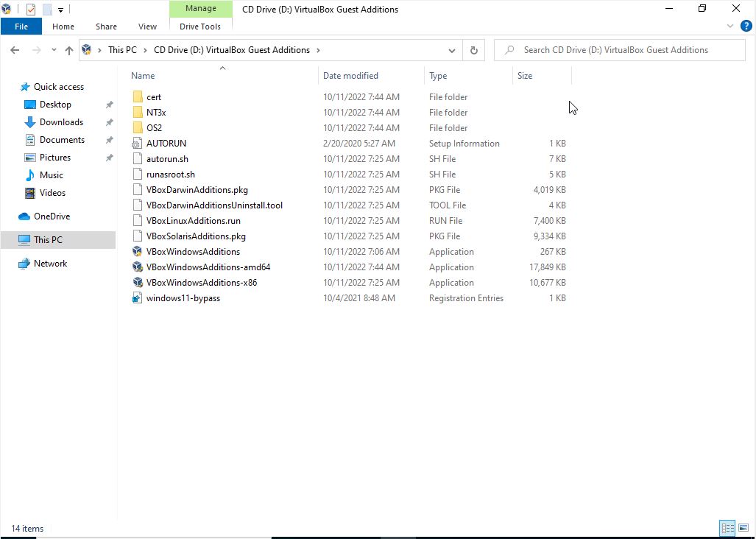Click the TOOL File type cell
756x539 pixels.
[448, 205]
